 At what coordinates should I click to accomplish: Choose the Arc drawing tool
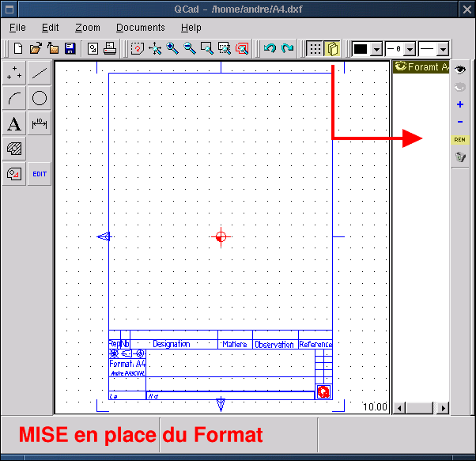[14, 99]
